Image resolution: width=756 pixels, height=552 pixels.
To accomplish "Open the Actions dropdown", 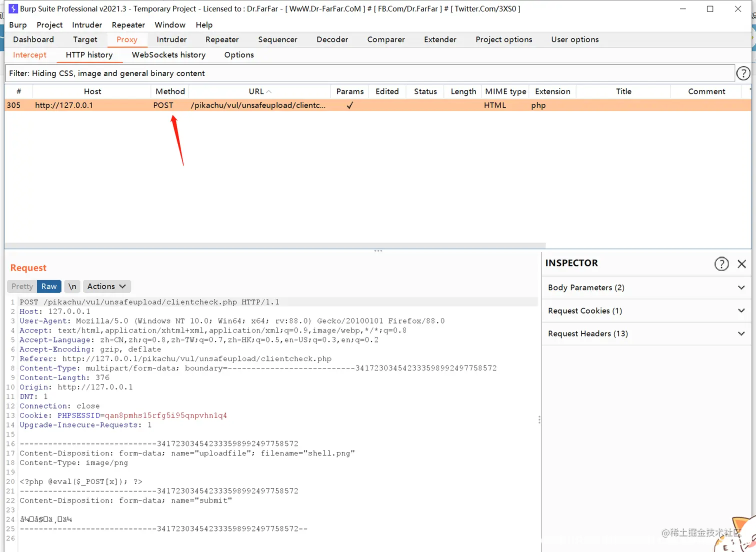I will coord(106,286).
